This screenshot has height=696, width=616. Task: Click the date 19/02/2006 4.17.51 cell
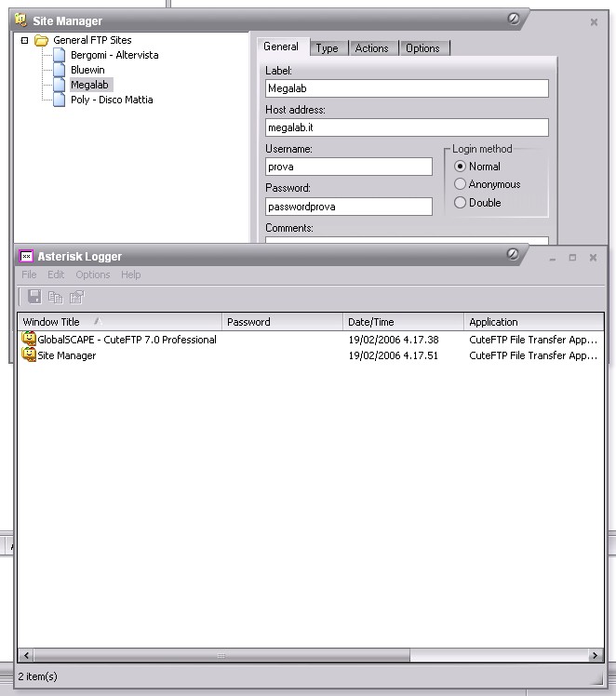coord(394,355)
